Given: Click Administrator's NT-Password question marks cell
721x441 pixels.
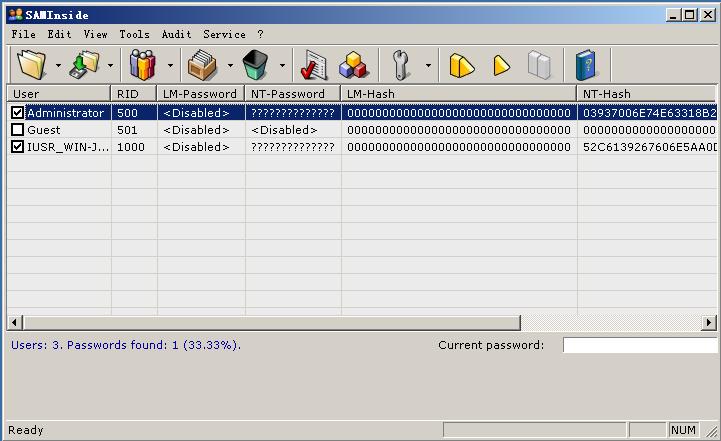Looking at the screenshot, I should [x=293, y=113].
